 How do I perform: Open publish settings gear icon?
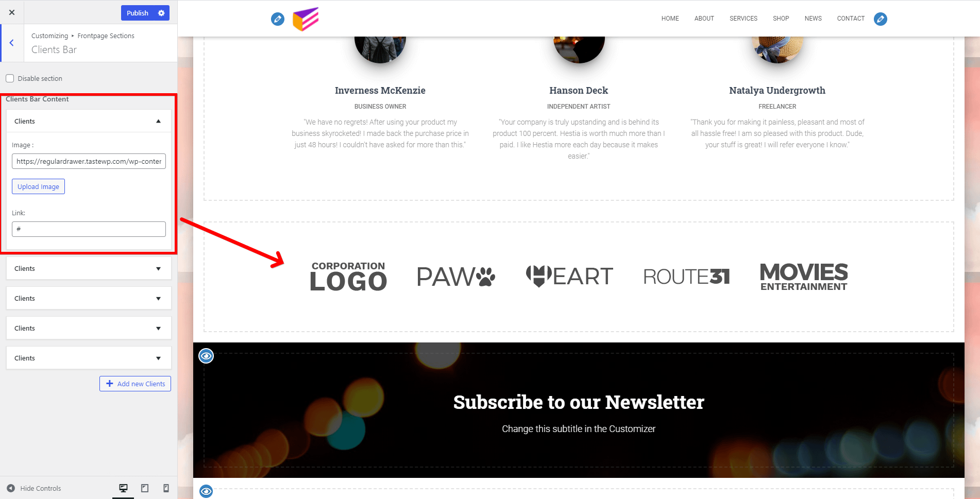[x=161, y=13]
